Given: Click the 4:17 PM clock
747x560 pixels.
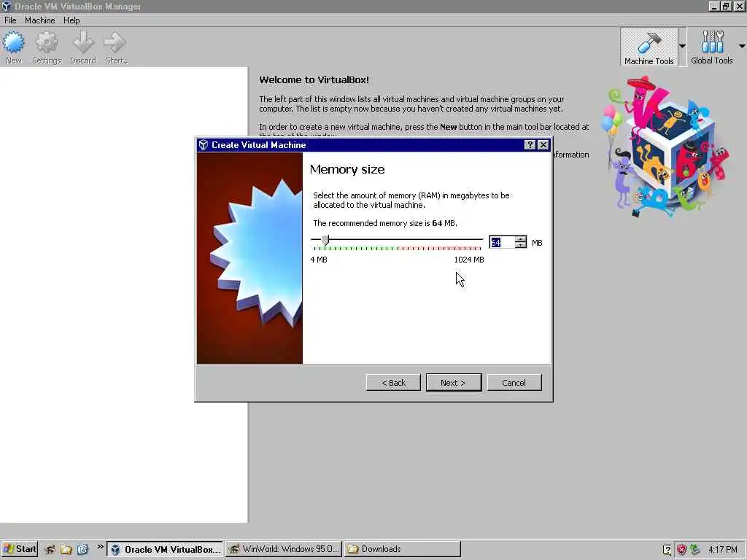Looking at the screenshot, I should point(723,550).
